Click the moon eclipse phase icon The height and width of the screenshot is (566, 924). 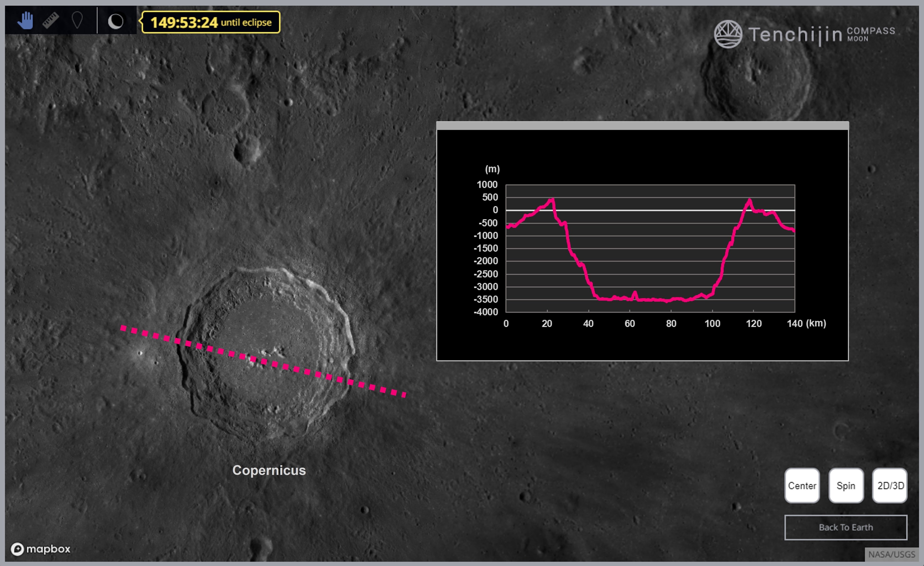tap(116, 21)
